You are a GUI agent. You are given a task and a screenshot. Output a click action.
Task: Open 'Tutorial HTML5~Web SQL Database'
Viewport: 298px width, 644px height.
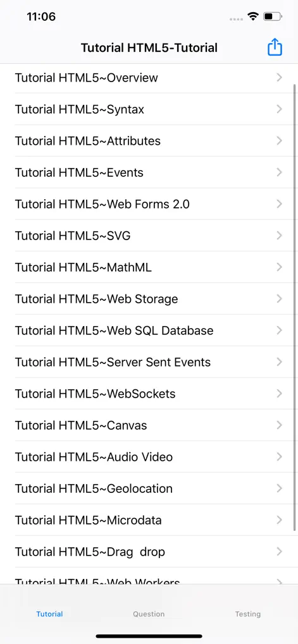pos(149,330)
